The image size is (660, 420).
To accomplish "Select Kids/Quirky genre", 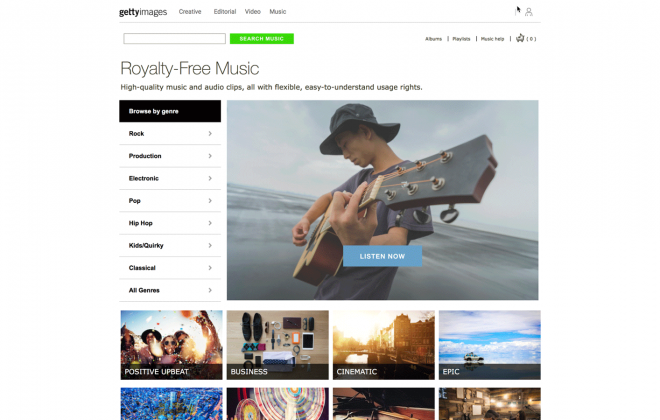I will (170, 245).
